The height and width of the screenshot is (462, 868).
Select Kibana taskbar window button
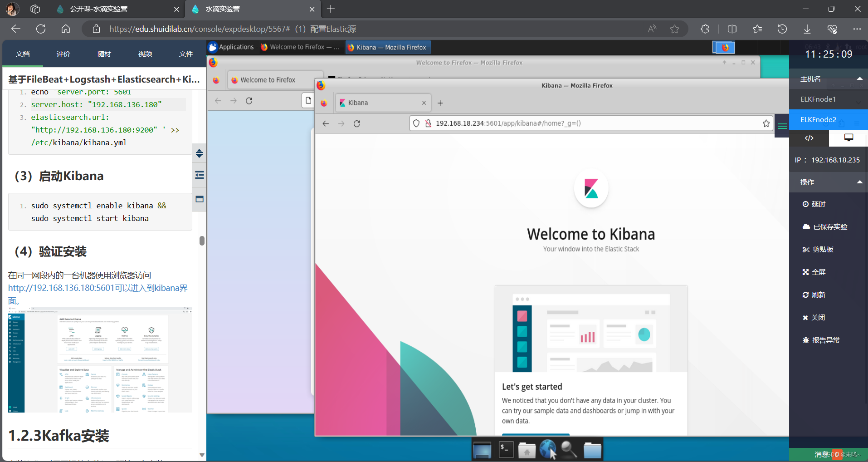(388, 47)
